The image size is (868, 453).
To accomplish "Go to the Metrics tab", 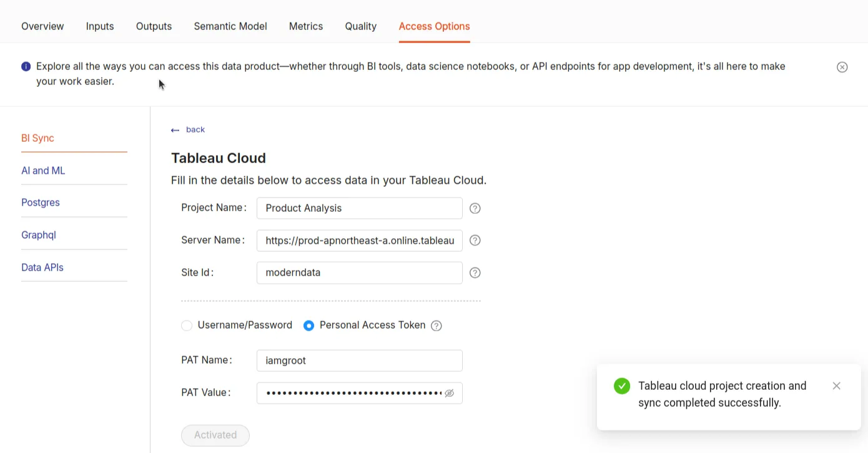I will pyautogui.click(x=306, y=26).
